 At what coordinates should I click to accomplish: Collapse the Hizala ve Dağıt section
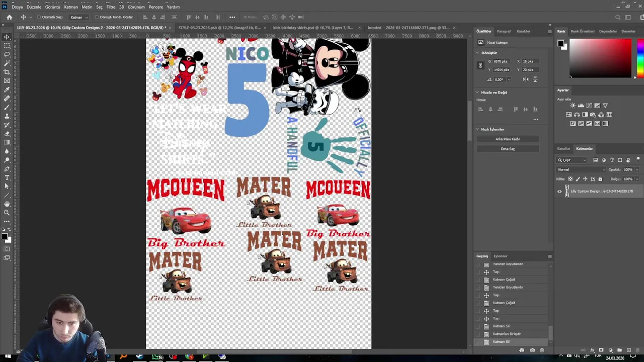477,93
